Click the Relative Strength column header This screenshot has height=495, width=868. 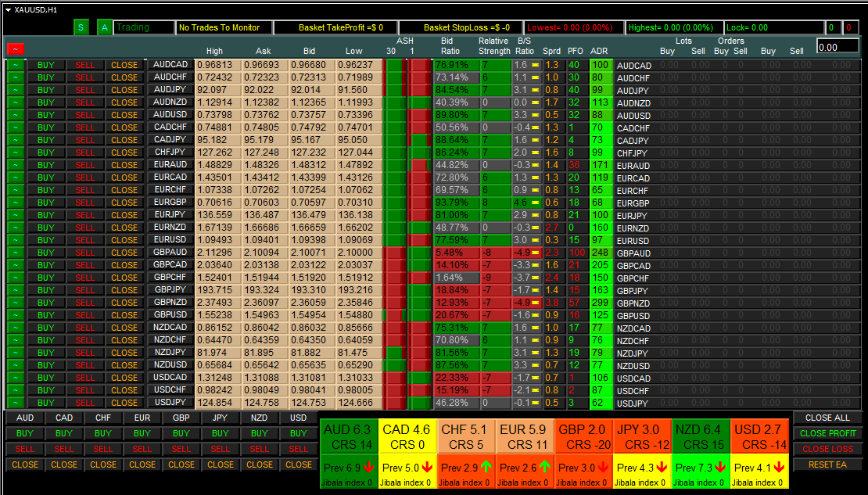pyautogui.click(x=493, y=46)
